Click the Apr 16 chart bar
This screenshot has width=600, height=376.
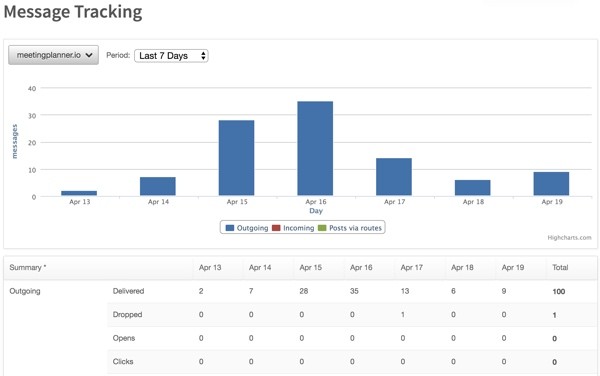(315, 148)
